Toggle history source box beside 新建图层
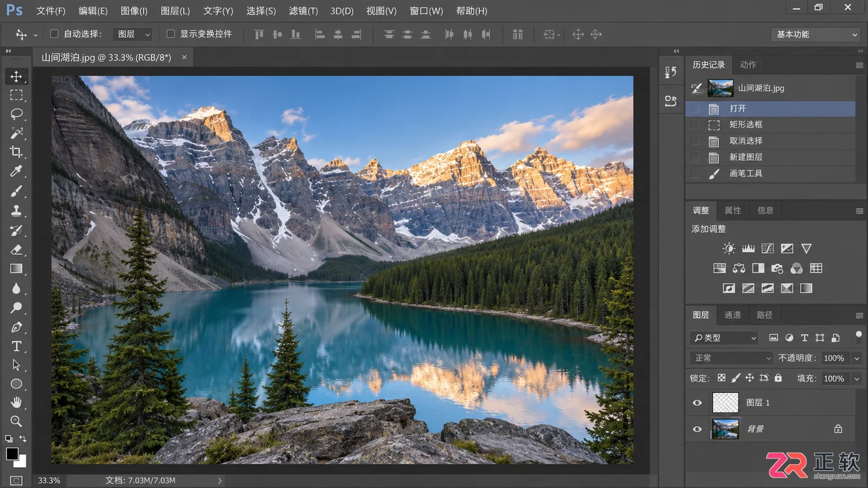 (x=695, y=157)
